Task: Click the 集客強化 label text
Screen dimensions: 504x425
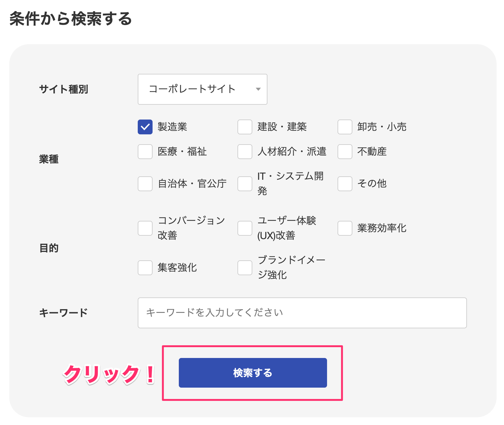Action: click(177, 268)
